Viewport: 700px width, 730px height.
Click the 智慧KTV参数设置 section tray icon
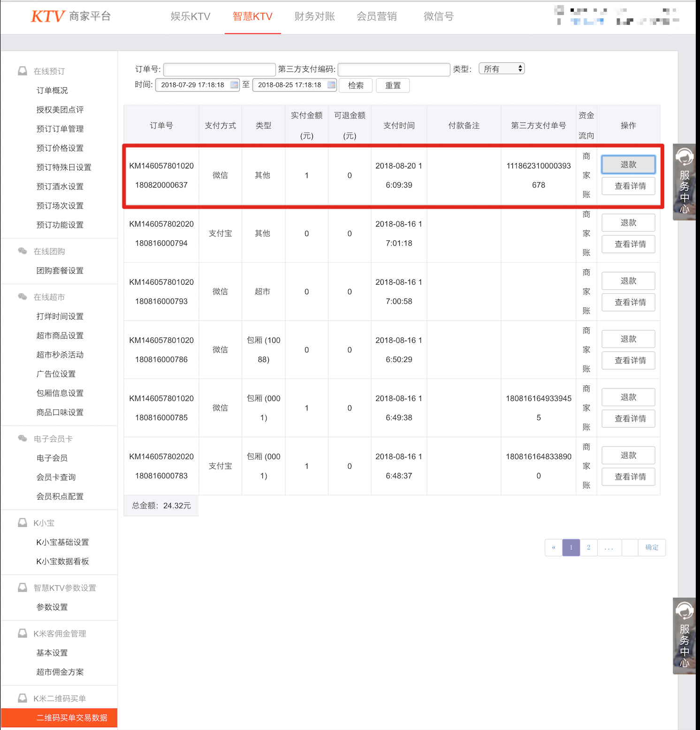coord(23,587)
